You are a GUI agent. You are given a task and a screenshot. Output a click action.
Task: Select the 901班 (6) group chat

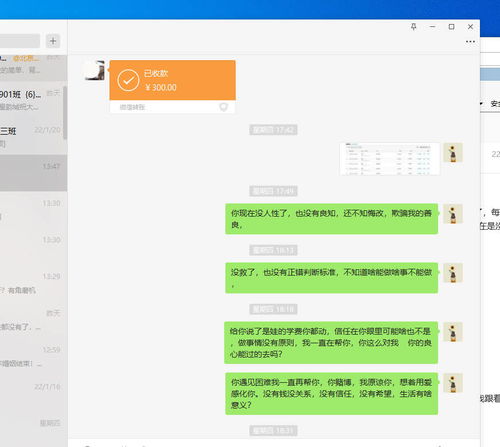32,100
